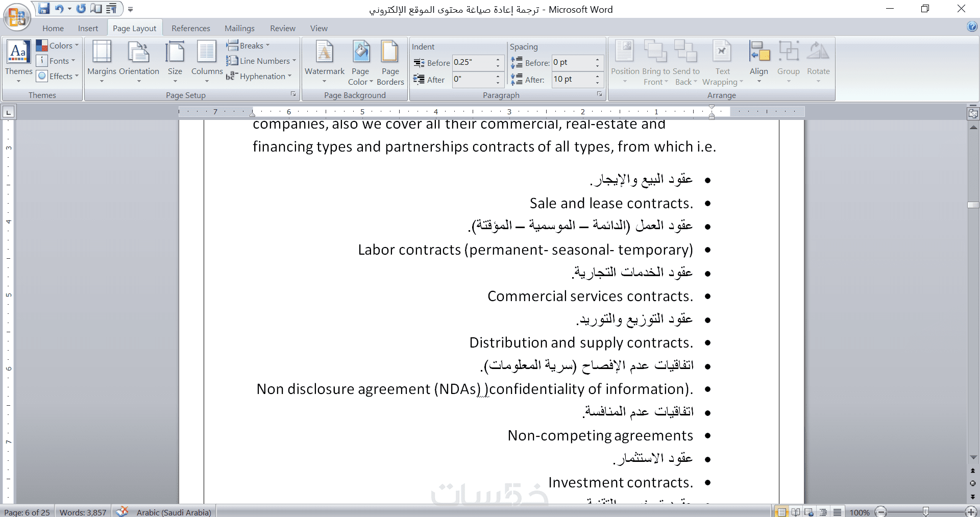
Task: Switch to the Home tab
Action: [53, 28]
